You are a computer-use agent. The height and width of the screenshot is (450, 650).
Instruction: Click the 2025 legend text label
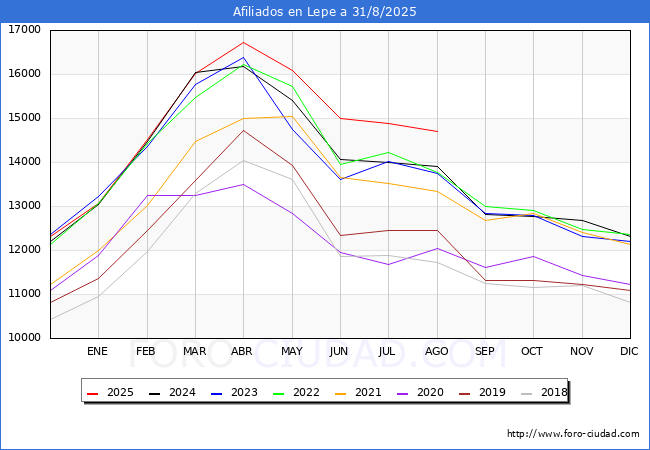click(x=120, y=392)
